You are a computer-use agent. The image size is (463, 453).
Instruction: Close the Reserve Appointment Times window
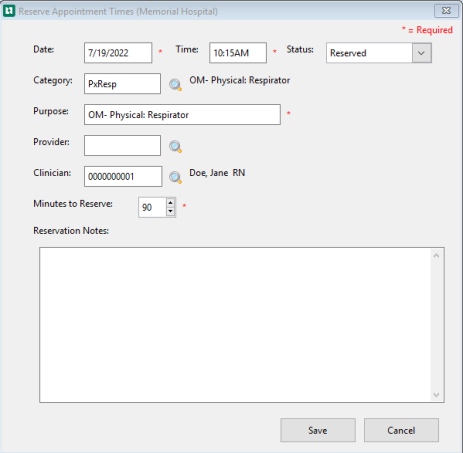(446, 11)
